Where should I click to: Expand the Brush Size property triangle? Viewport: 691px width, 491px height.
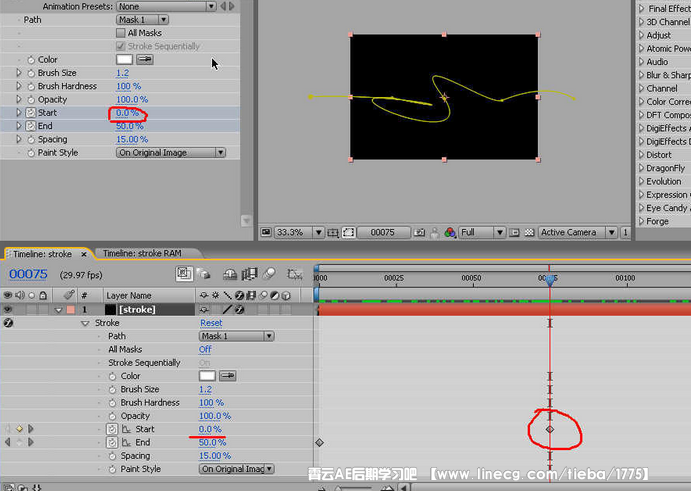(x=19, y=73)
